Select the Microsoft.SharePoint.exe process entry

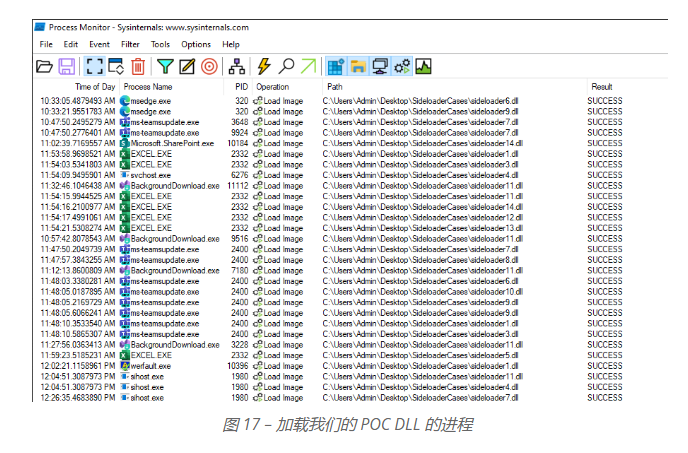172,143
